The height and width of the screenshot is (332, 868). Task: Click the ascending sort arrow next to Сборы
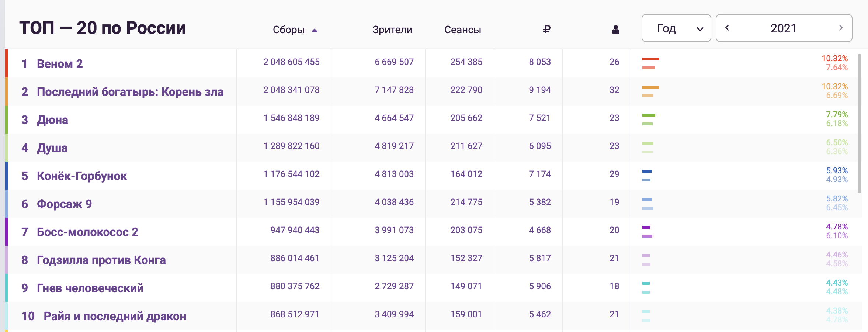315,31
